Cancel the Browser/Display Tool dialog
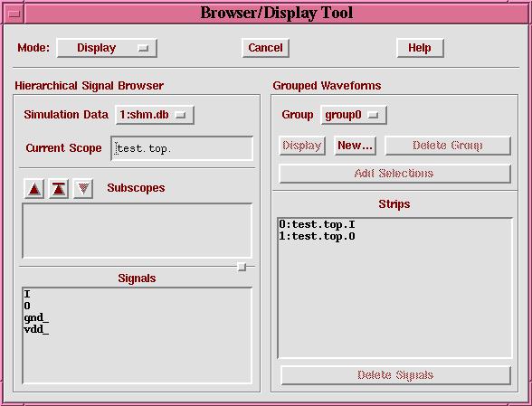Viewport: 532px width, 406px height. tap(265, 48)
